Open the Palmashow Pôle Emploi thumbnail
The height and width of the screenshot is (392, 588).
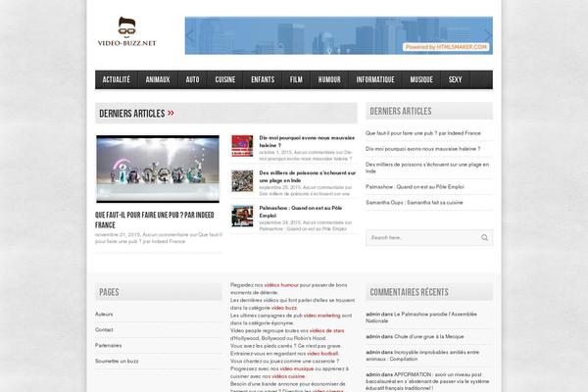(x=242, y=216)
